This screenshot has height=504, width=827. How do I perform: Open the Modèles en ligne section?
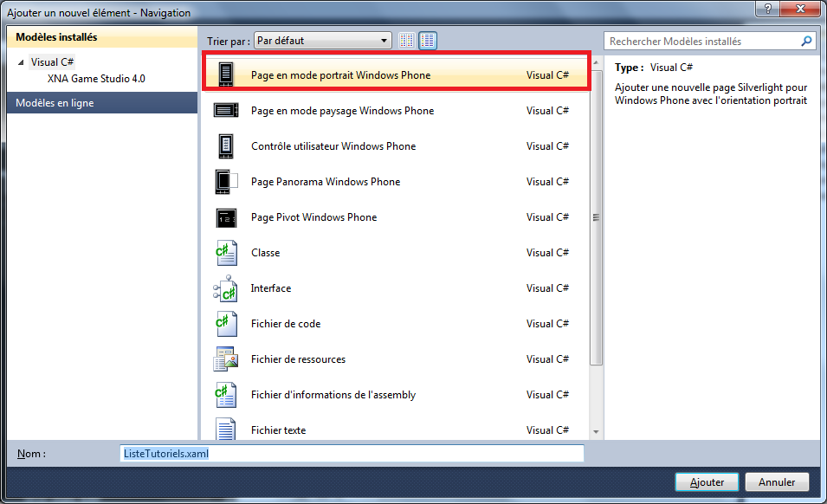tap(102, 103)
